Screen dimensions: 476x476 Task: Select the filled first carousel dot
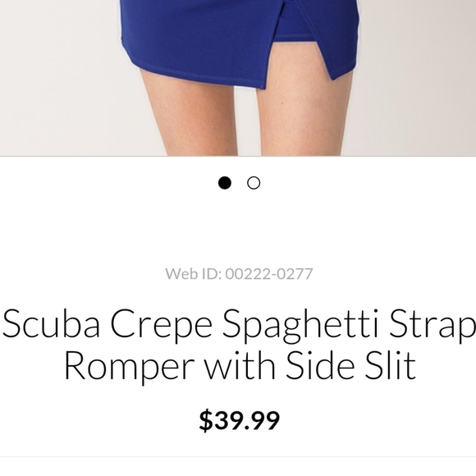[225, 183]
